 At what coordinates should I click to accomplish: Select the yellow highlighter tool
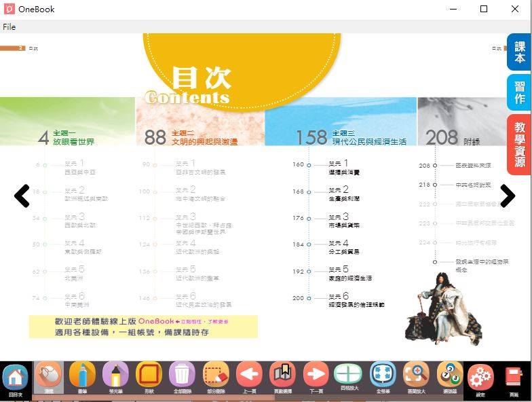[x=115, y=378]
